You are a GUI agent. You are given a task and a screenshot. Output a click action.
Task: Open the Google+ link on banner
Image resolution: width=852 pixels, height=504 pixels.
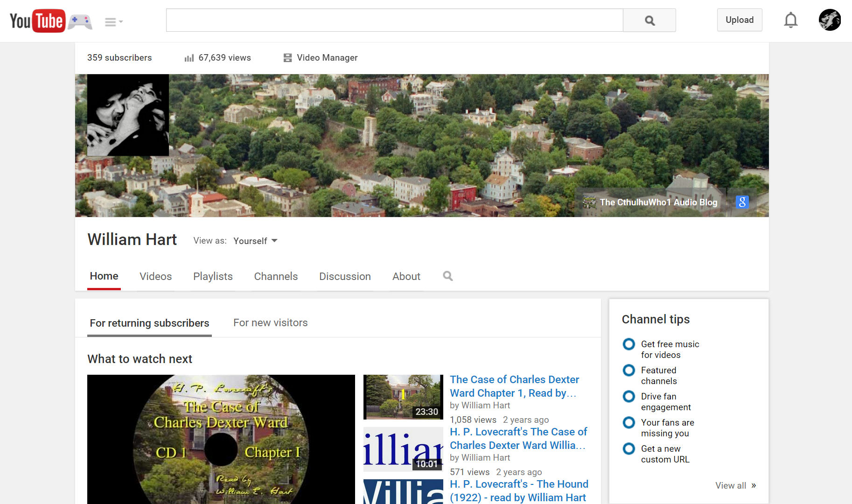point(742,202)
